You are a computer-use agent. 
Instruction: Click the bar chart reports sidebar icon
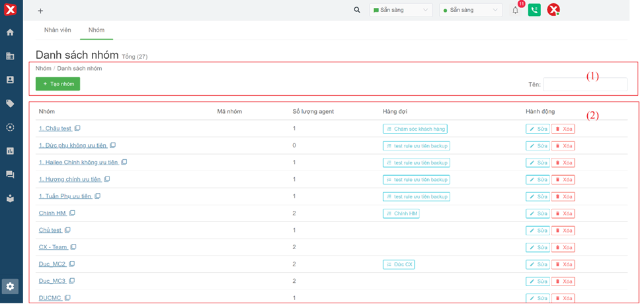[x=10, y=151]
